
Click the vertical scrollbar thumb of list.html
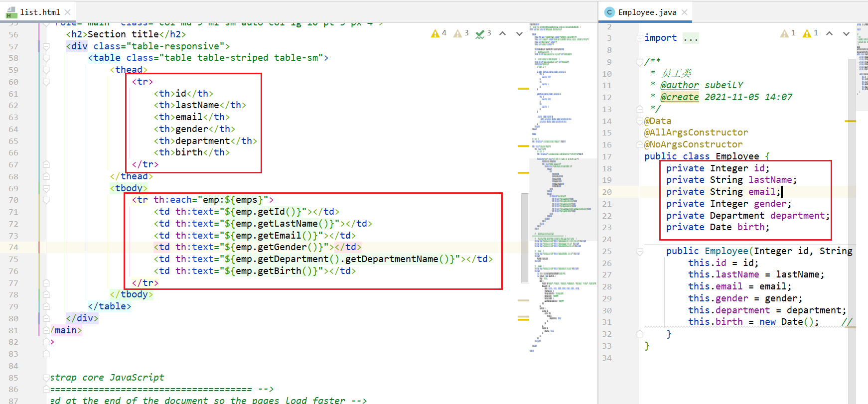pyautogui.click(x=525, y=238)
